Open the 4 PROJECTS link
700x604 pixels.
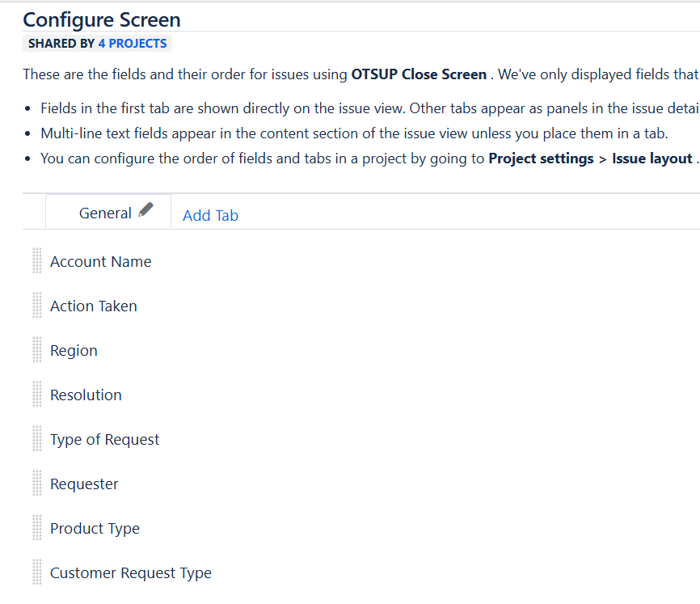point(133,44)
